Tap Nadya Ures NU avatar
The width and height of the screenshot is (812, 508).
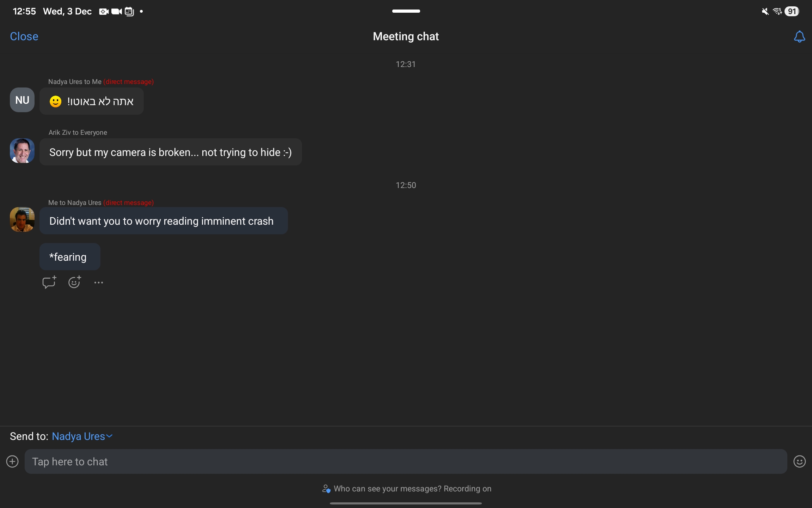coord(22,100)
